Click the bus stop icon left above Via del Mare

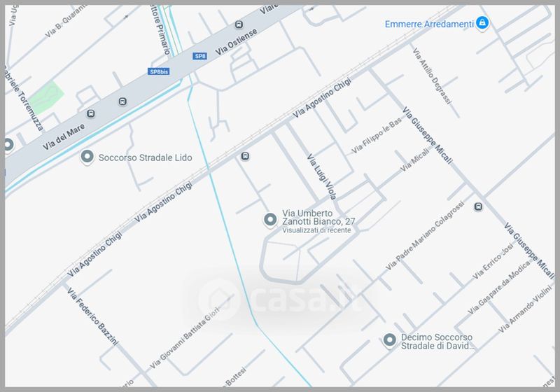[91, 114]
